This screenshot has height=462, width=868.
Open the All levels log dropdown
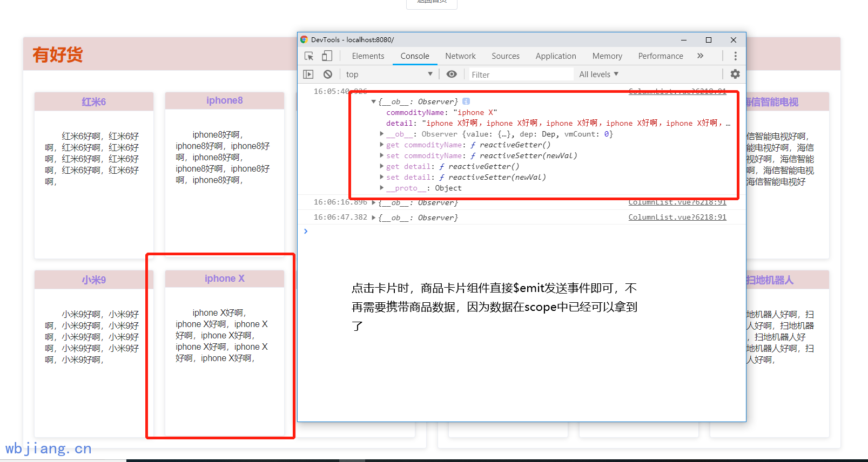coord(598,74)
